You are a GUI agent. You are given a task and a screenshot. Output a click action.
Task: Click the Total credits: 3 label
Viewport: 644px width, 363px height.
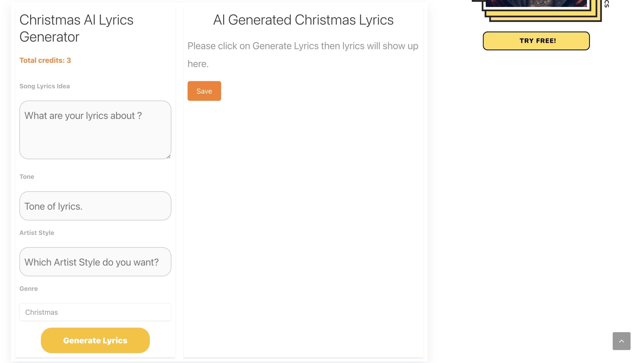45,60
